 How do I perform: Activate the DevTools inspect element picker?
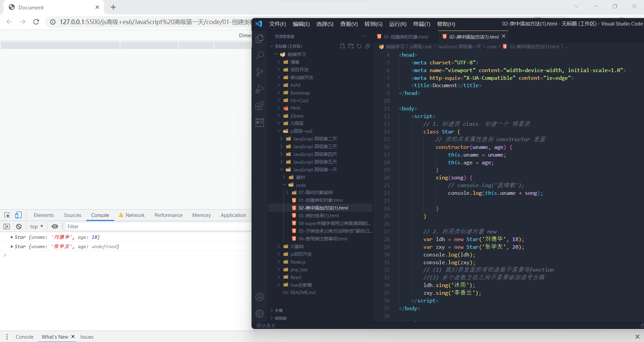click(7, 215)
